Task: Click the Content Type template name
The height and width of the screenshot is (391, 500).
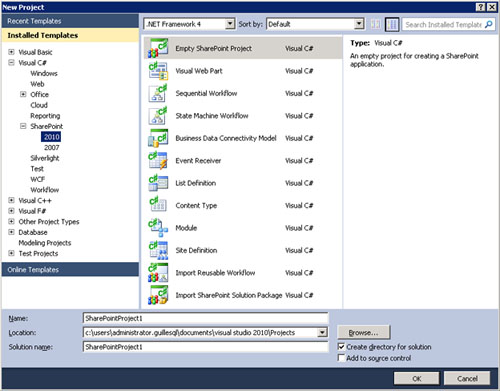Action: point(196,205)
